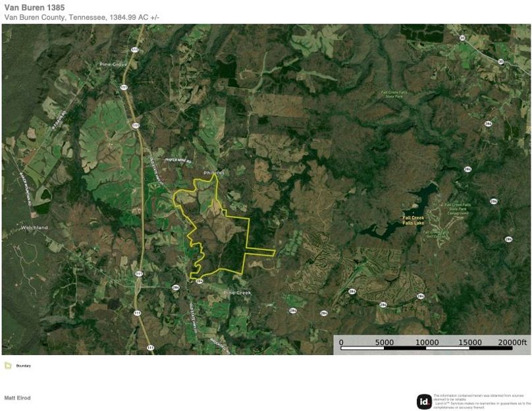Click the Fall Creek Falls Lake water body
The width and height of the screenshot is (532, 411).
point(421,198)
